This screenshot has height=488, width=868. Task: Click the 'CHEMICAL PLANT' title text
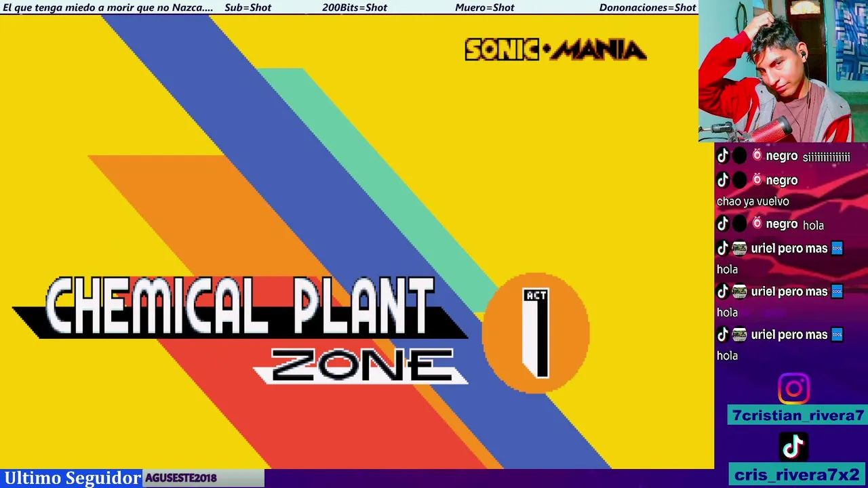click(x=240, y=305)
